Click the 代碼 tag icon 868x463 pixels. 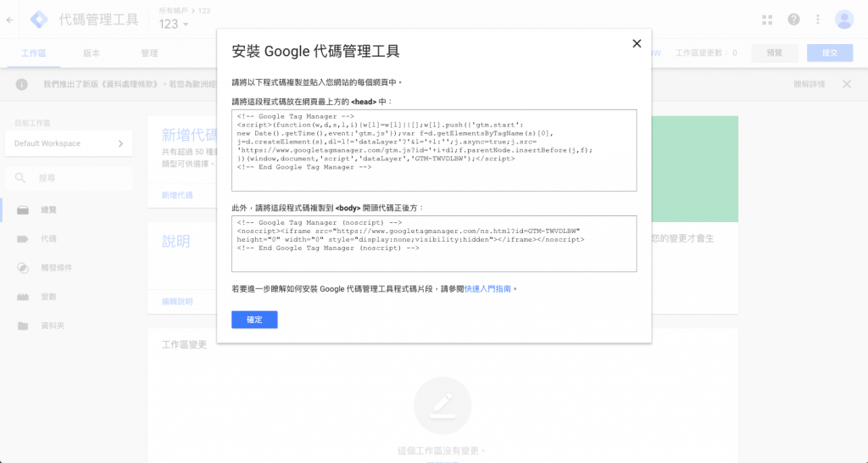click(23, 238)
